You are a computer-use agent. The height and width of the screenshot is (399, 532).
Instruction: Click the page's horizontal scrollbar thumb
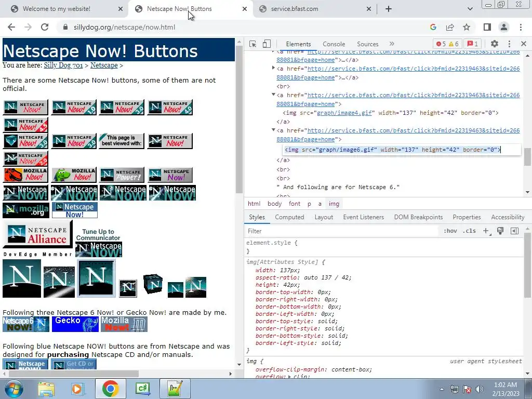74,374
